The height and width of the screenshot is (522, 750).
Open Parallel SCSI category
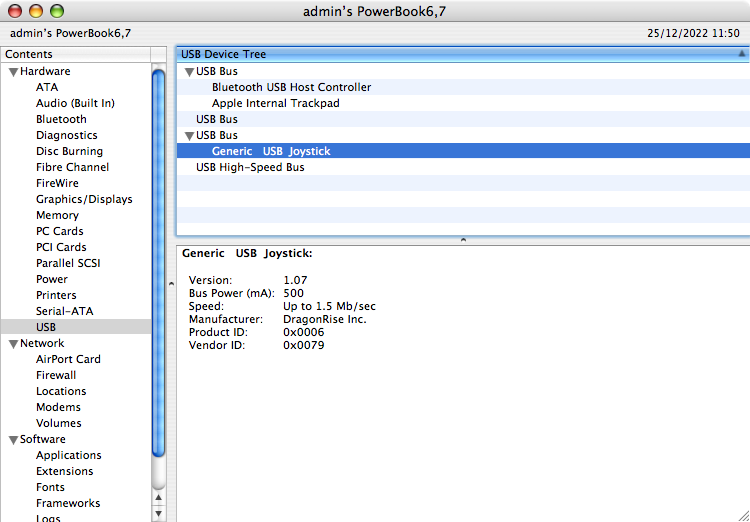coord(68,263)
